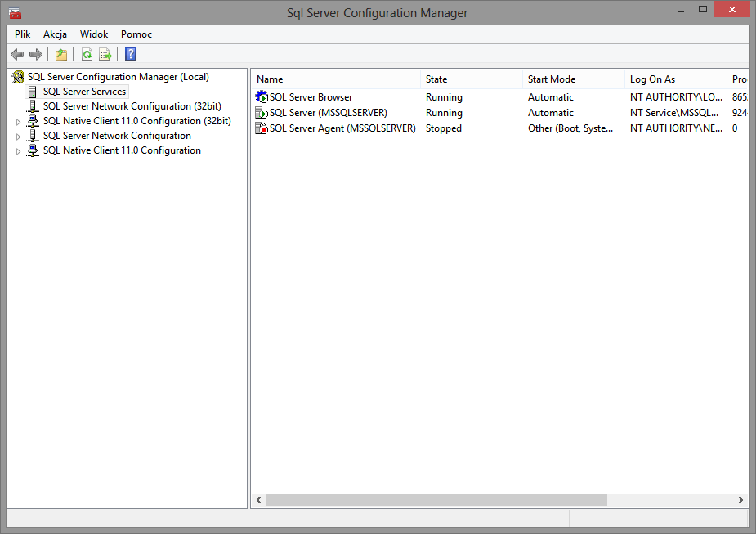Open the Plik menu

tap(23, 34)
